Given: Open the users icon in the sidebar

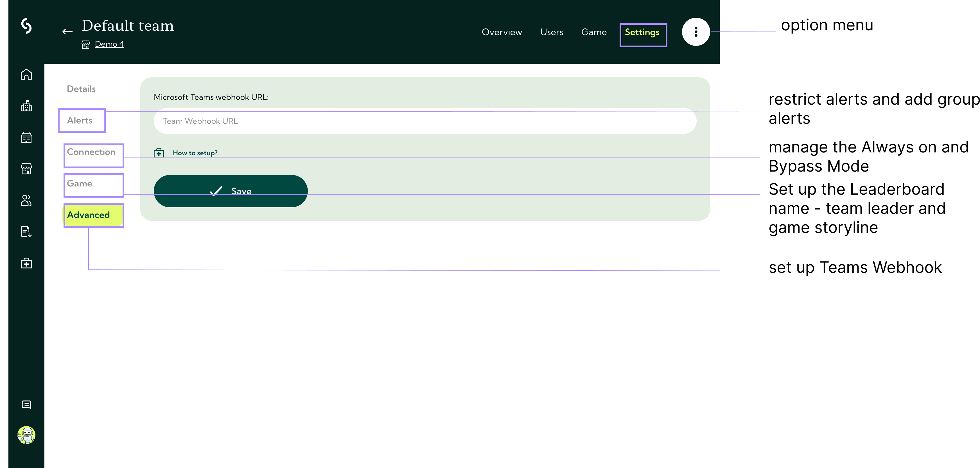Looking at the screenshot, I should [26, 200].
